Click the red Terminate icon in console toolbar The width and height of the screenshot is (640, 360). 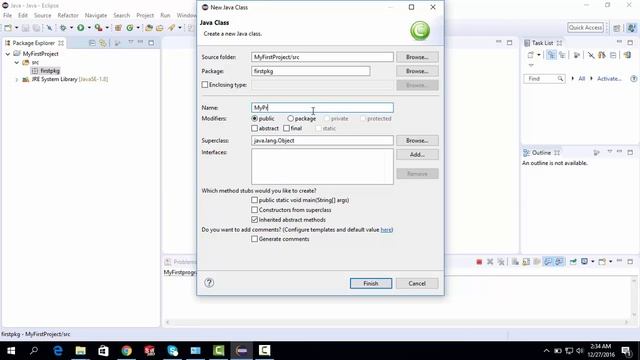479,262
